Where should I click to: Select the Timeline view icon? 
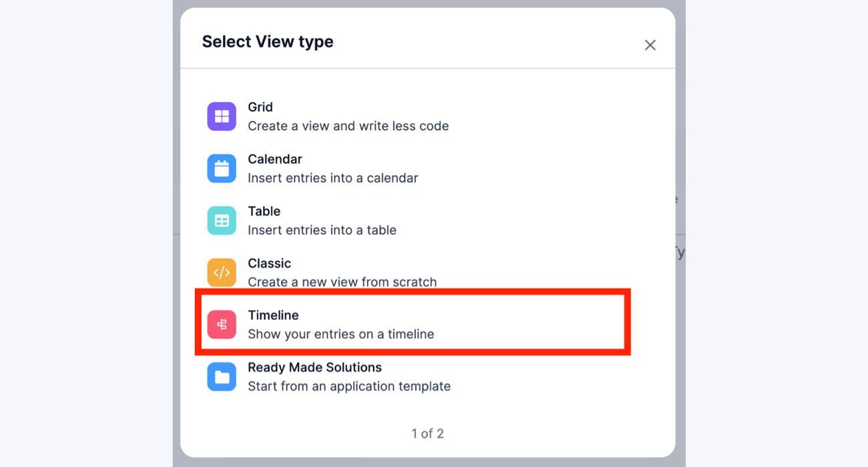(222, 325)
